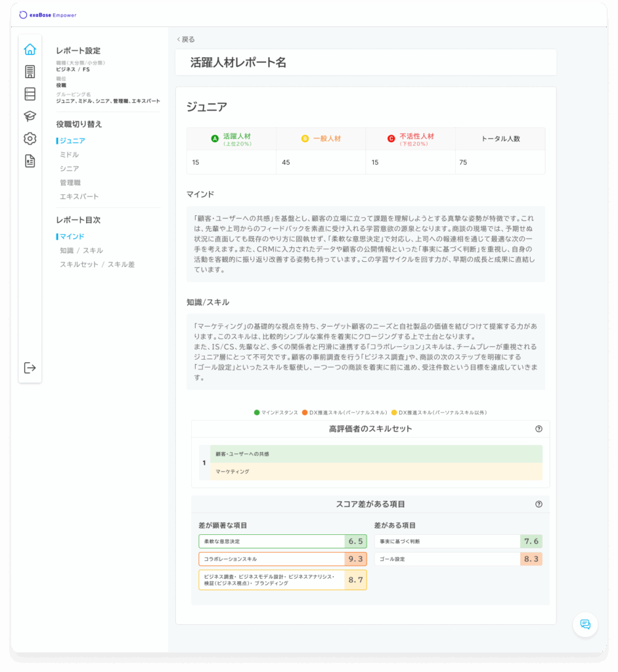The image size is (618, 672).
Task: Jump to スキルセット / スキル差 section
Action: click(x=97, y=264)
